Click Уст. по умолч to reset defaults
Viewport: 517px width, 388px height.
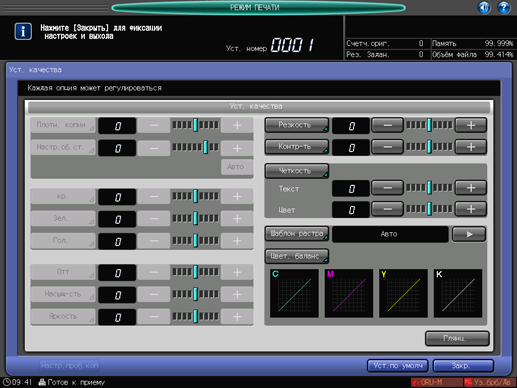click(398, 366)
